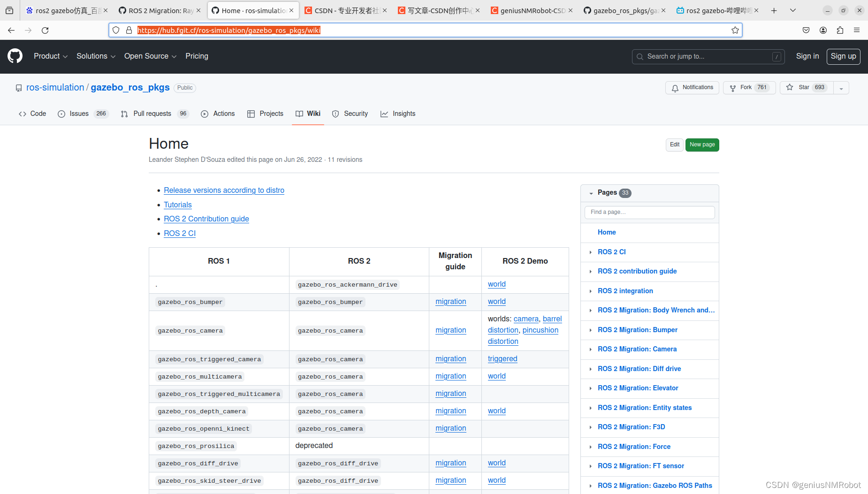Click the Find a page search field
Screen dimensions: 868x494
[649, 212]
